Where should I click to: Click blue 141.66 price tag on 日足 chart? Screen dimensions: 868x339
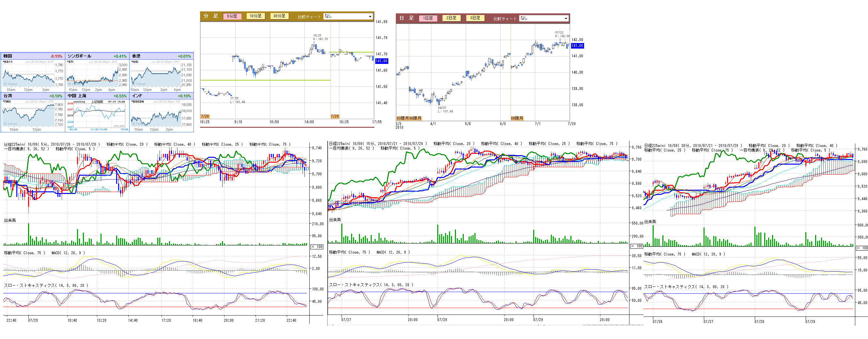pyautogui.click(x=577, y=46)
